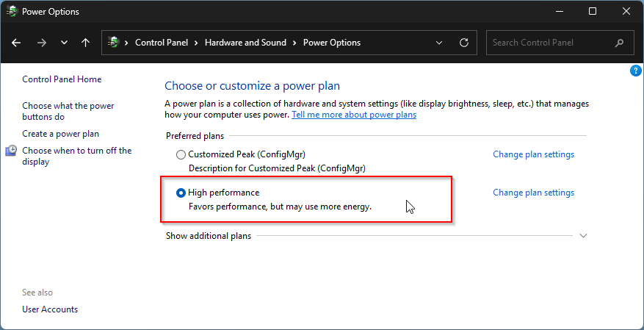
Task: Change plan settings for High performance
Action: point(533,193)
